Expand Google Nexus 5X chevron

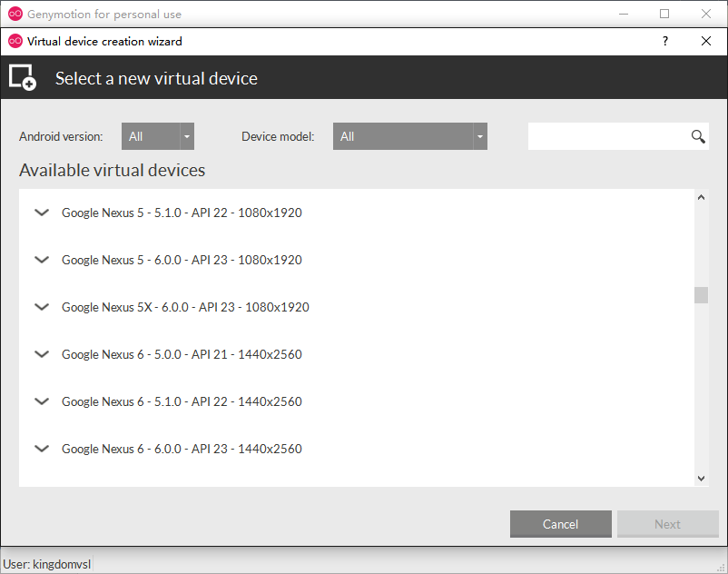point(41,307)
